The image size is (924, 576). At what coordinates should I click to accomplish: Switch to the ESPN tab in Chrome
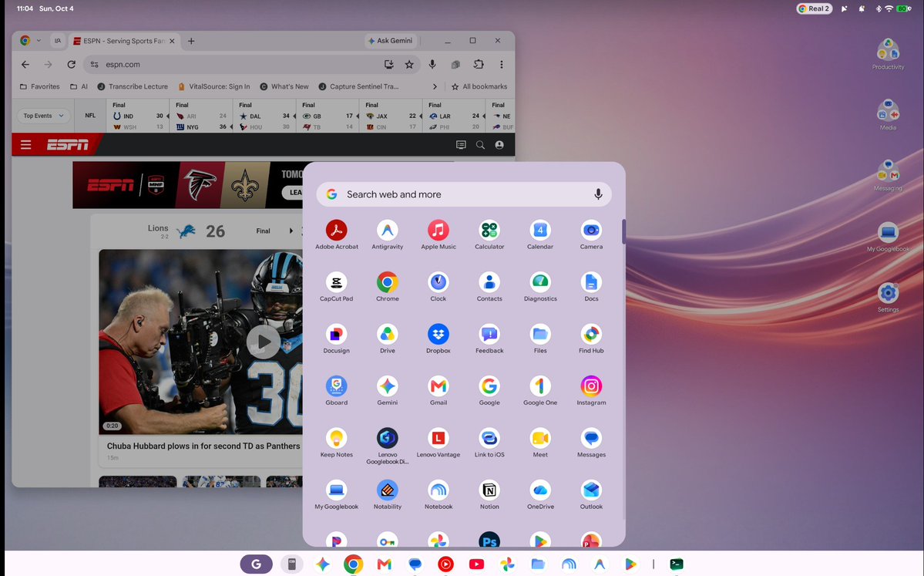point(124,41)
